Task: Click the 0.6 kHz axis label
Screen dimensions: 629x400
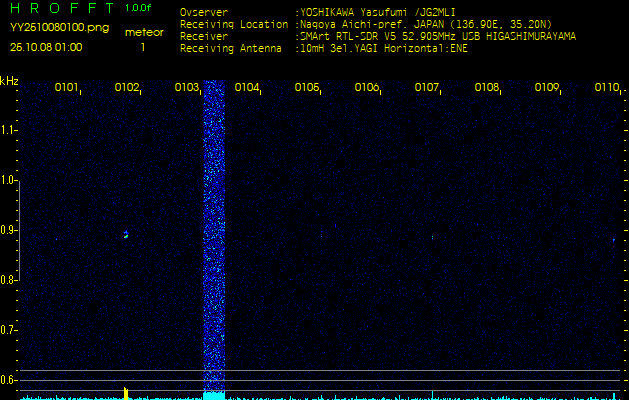Action: tap(8, 380)
